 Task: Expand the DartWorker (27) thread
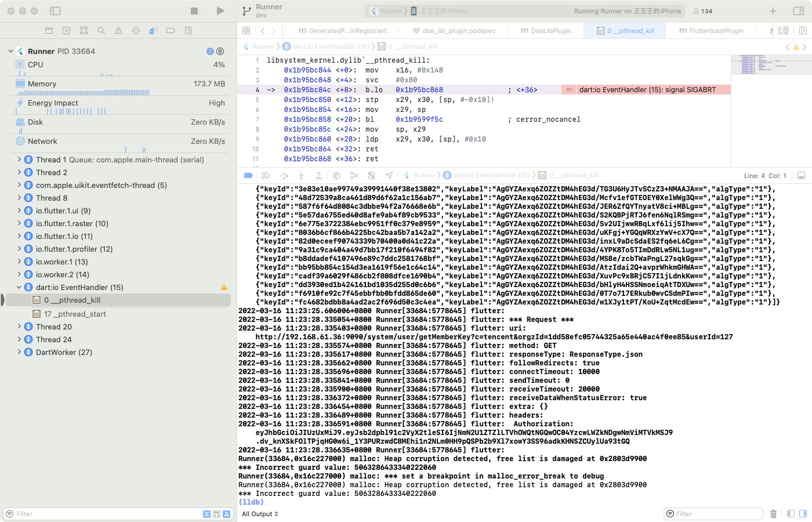19,352
